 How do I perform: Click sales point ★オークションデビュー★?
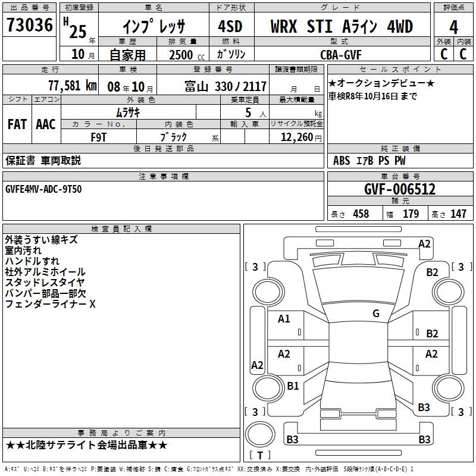pos(381,83)
